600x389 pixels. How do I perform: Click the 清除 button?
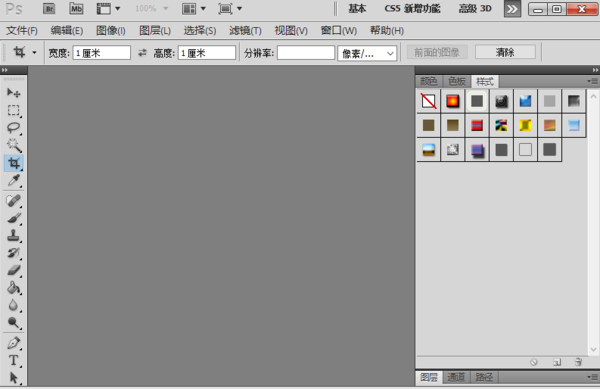(505, 52)
